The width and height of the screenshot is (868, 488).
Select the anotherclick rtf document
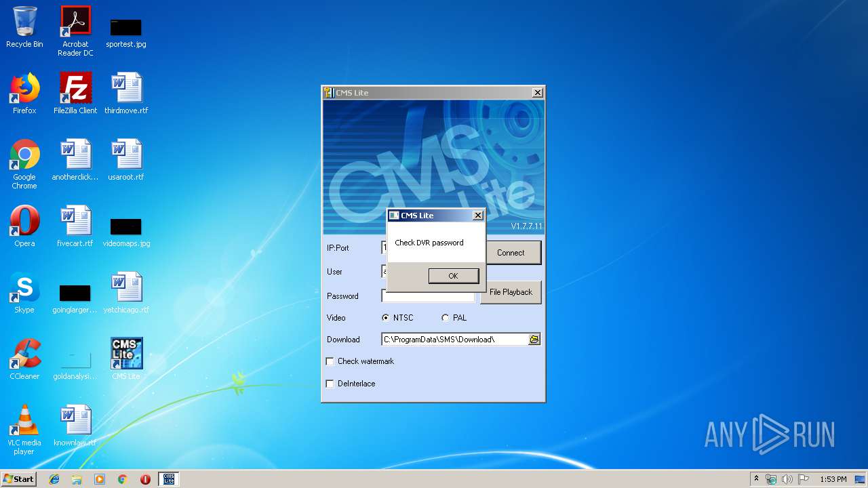tap(75, 160)
